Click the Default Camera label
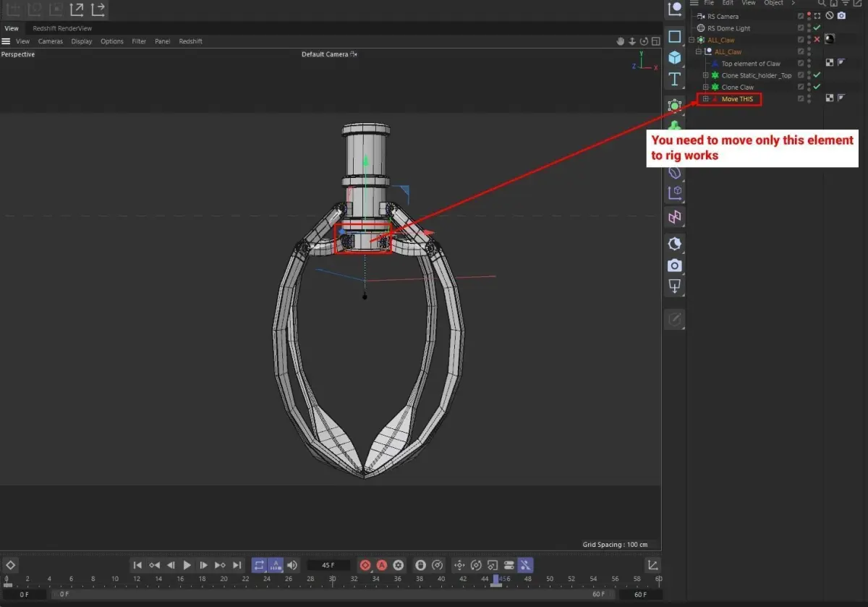This screenshot has width=868, height=607. tap(325, 54)
